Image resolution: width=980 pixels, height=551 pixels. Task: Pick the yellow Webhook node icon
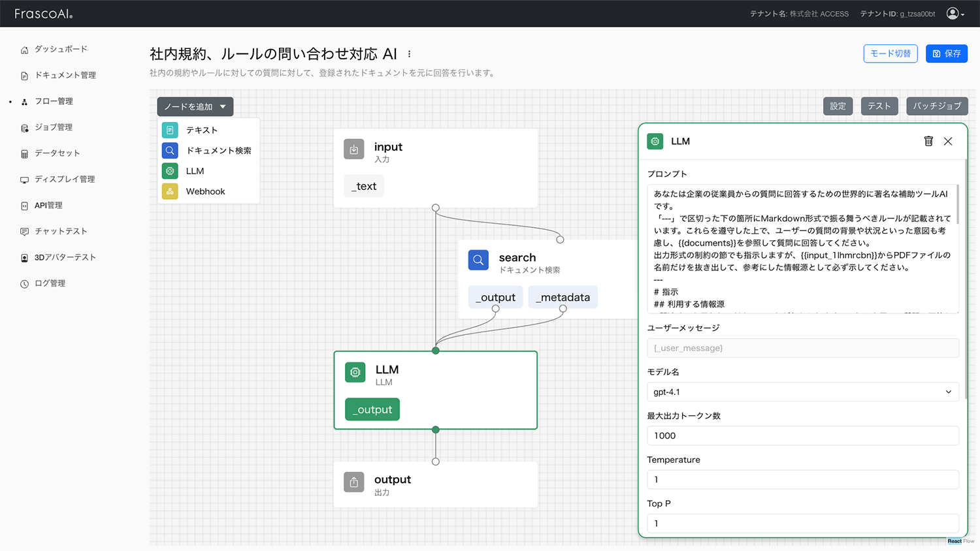point(170,191)
